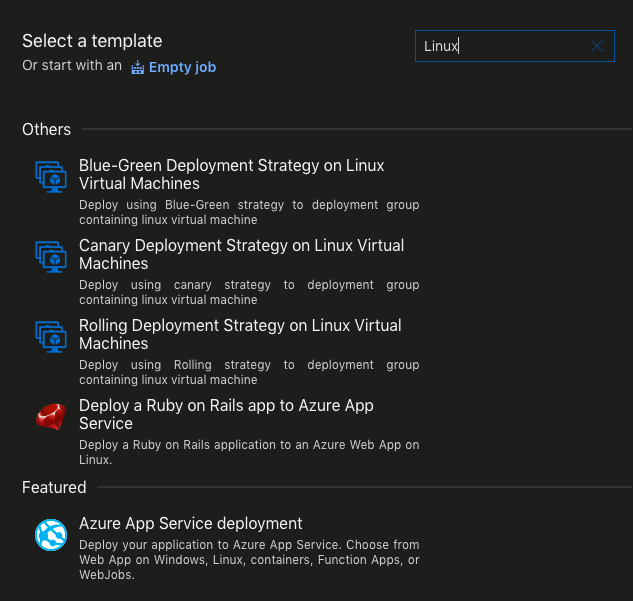Click the red Ruby gem icon
The image size is (633, 601).
(51, 417)
